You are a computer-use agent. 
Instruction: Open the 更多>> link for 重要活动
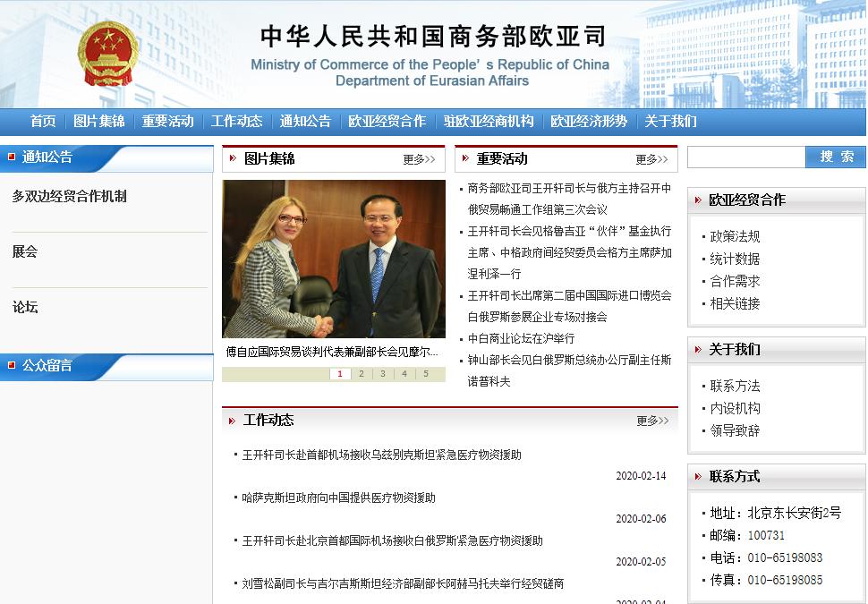(x=649, y=158)
